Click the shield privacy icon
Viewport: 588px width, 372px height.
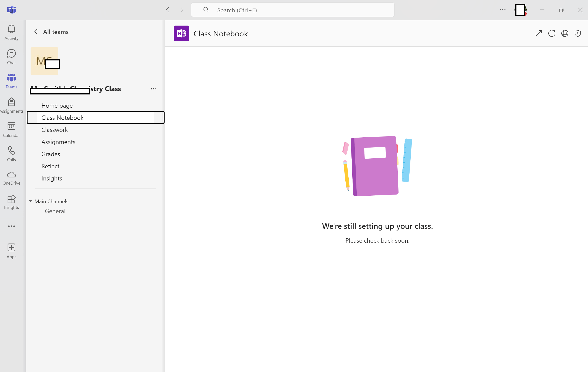(x=578, y=33)
